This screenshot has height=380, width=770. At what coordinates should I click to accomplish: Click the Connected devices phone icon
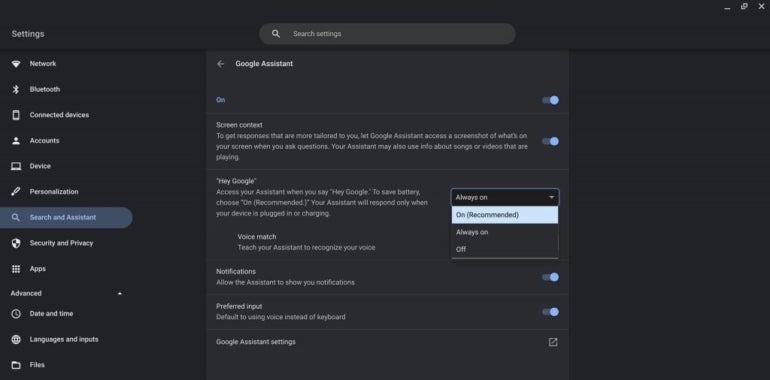[16, 115]
